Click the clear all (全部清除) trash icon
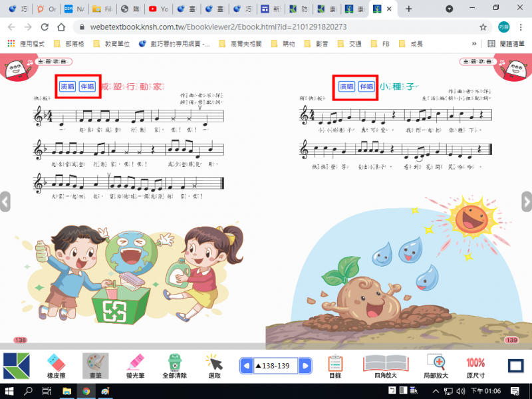The width and height of the screenshot is (532, 399). point(174,365)
